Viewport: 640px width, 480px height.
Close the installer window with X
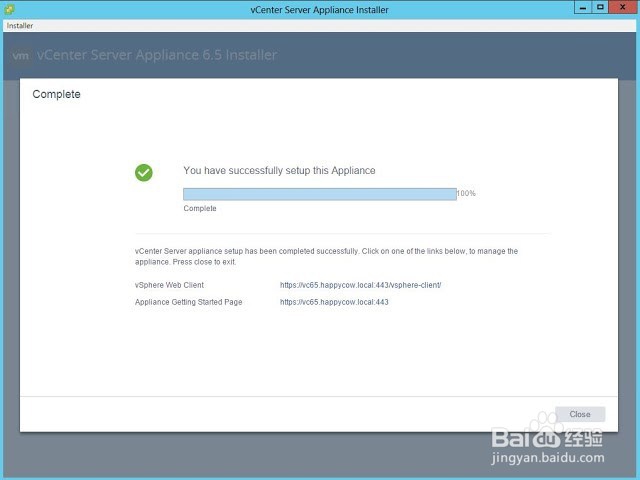tap(623, 7)
